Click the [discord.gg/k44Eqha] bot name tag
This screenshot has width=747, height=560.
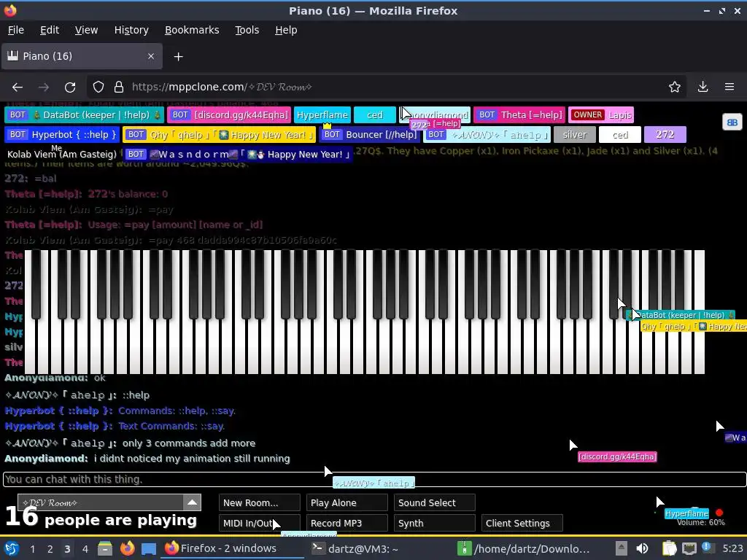click(229, 114)
